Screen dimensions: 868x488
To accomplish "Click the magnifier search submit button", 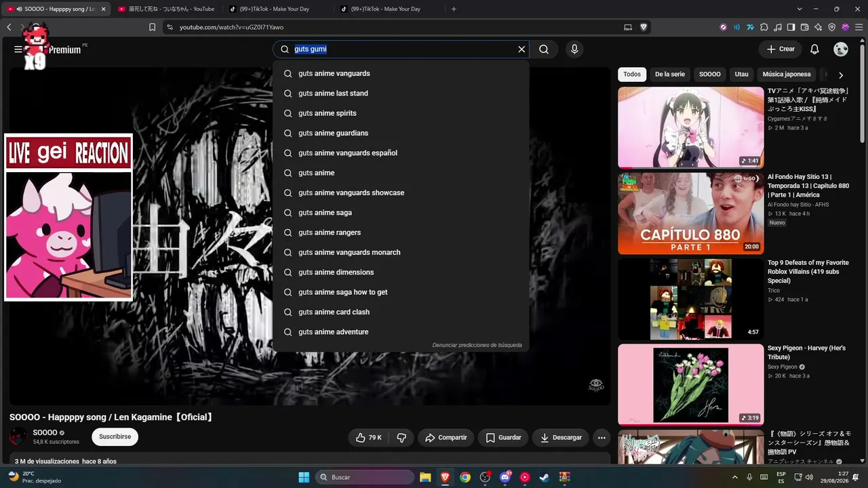I will click(x=544, y=49).
